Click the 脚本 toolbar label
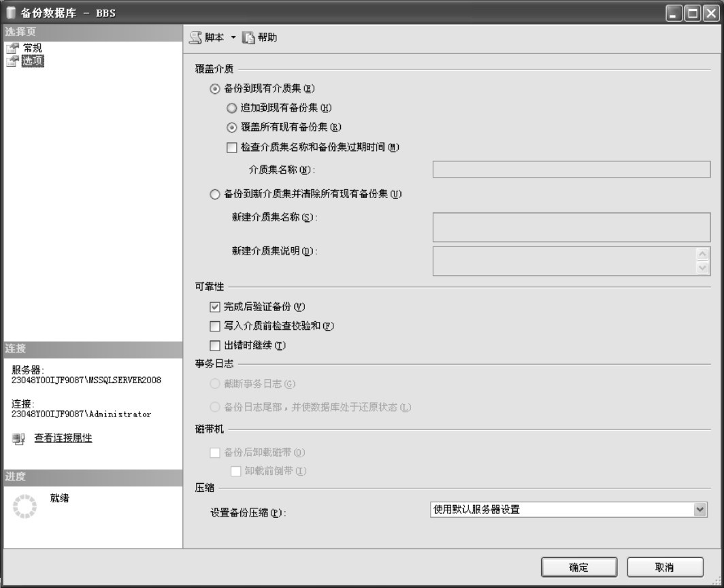 pos(214,37)
